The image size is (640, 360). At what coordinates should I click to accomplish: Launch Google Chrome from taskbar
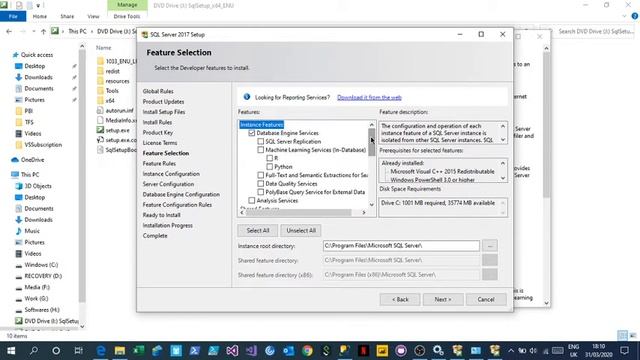point(307,351)
